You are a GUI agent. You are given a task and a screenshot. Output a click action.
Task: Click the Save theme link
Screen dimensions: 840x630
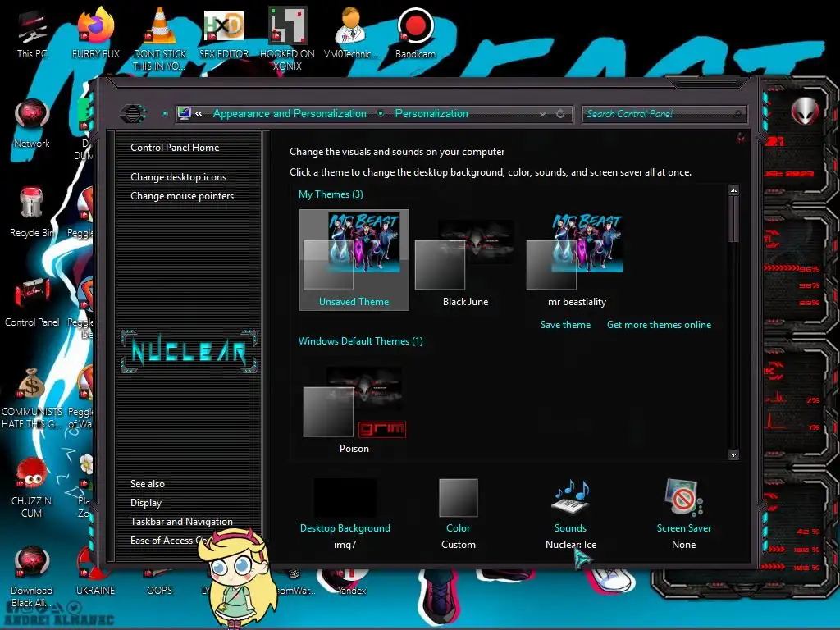[565, 325]
